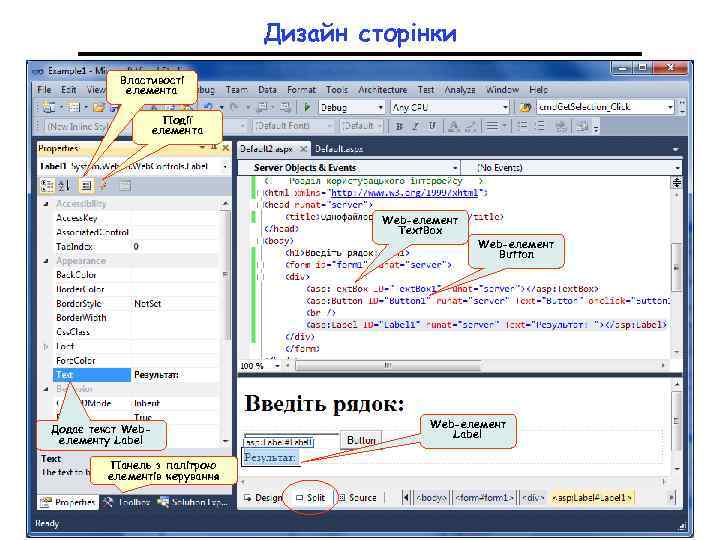Click the Categorized view icon in Properties
Screen dimensions: 720x540
point(47,186)
